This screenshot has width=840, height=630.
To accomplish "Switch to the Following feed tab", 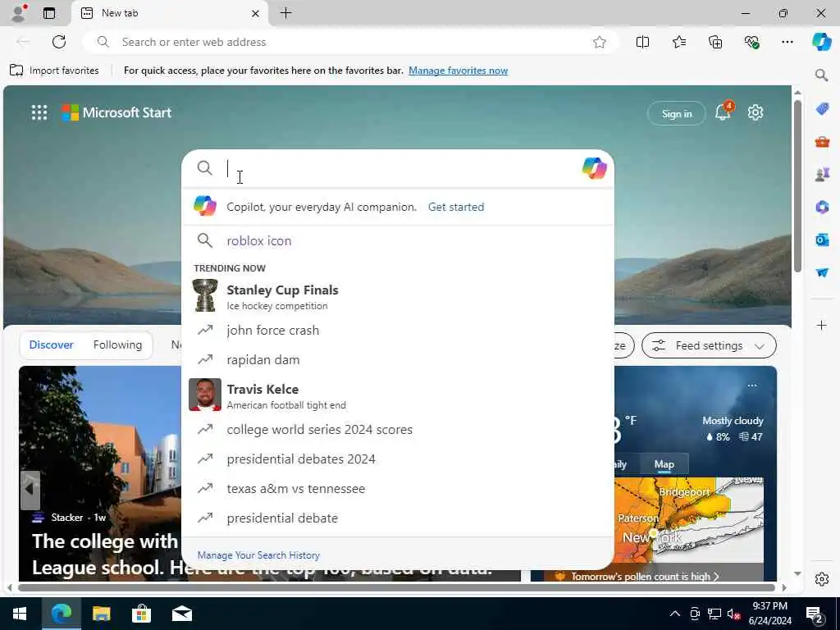I will click(117, 345).
